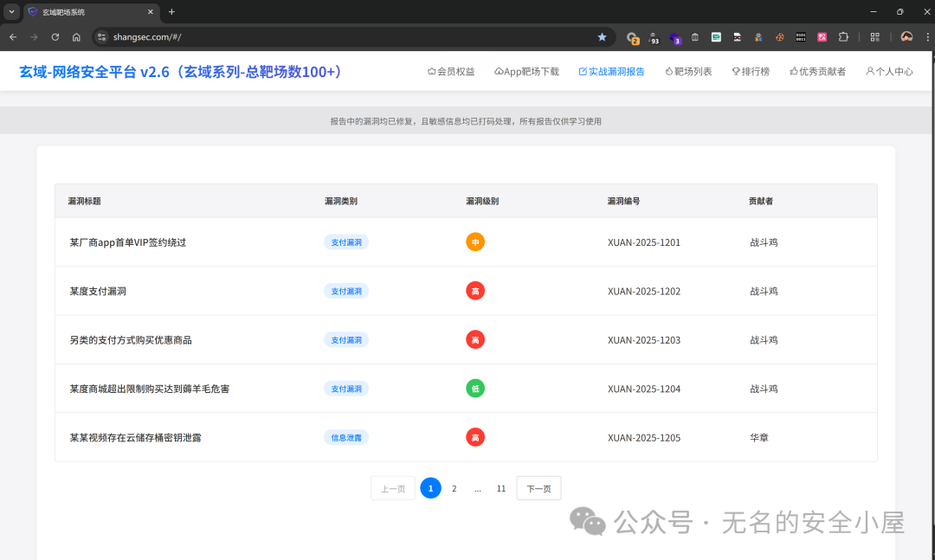935x560 pixels.
Task: Jump to page 2 of results
Action: click(454, 487)
